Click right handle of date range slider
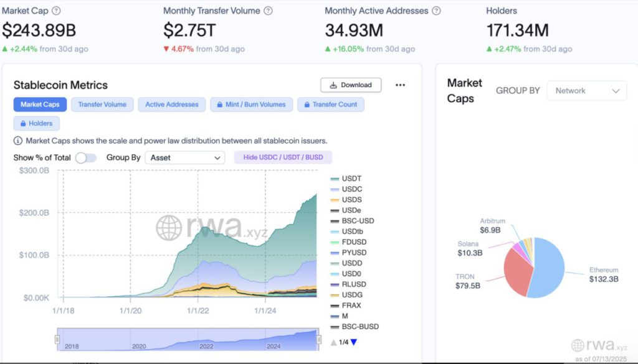 [318, 339]
